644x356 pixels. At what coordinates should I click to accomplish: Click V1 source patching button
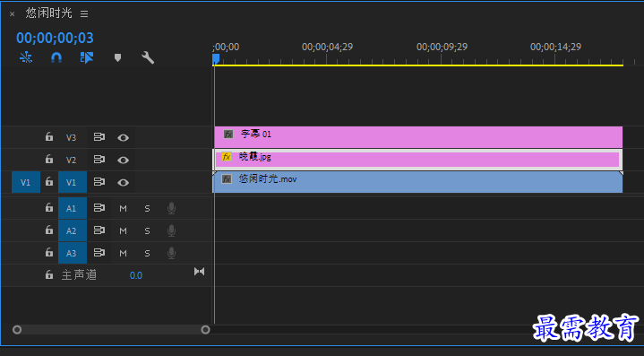25,182
